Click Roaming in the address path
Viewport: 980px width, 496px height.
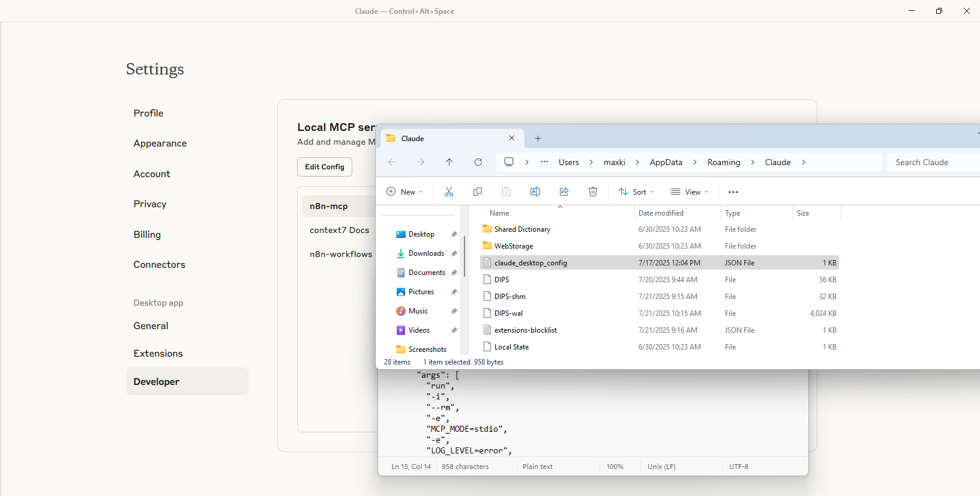click(724, 162)
